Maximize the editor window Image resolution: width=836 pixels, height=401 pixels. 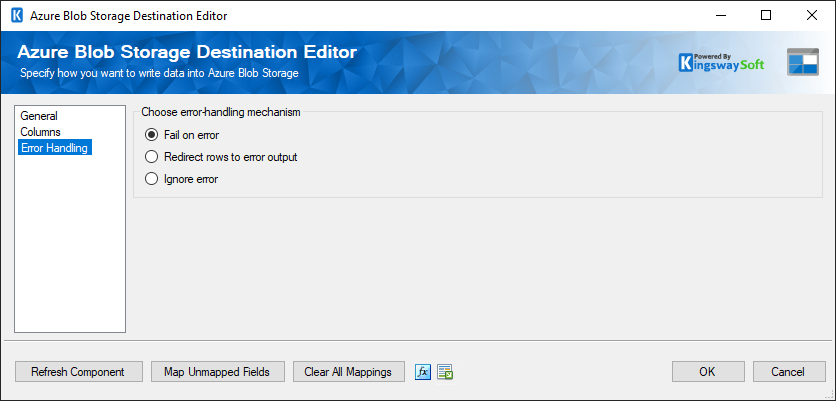pyautogui.click(x=766, y=15)
